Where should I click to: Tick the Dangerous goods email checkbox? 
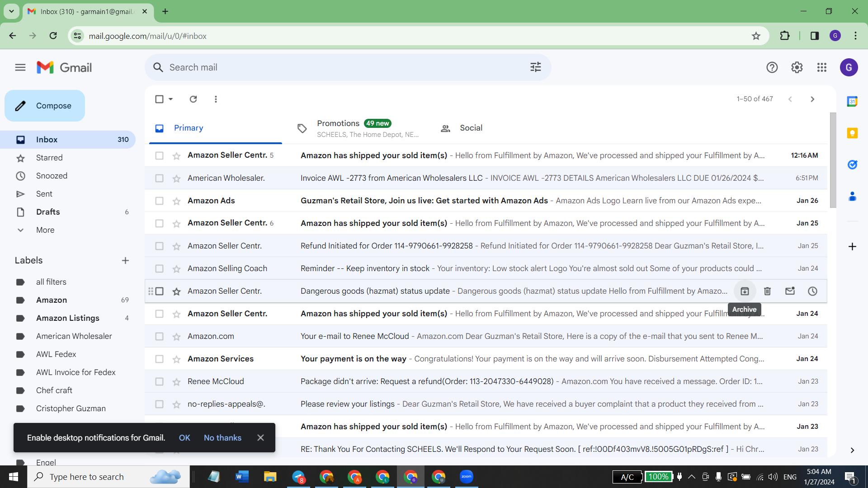(x=159, y=291)
